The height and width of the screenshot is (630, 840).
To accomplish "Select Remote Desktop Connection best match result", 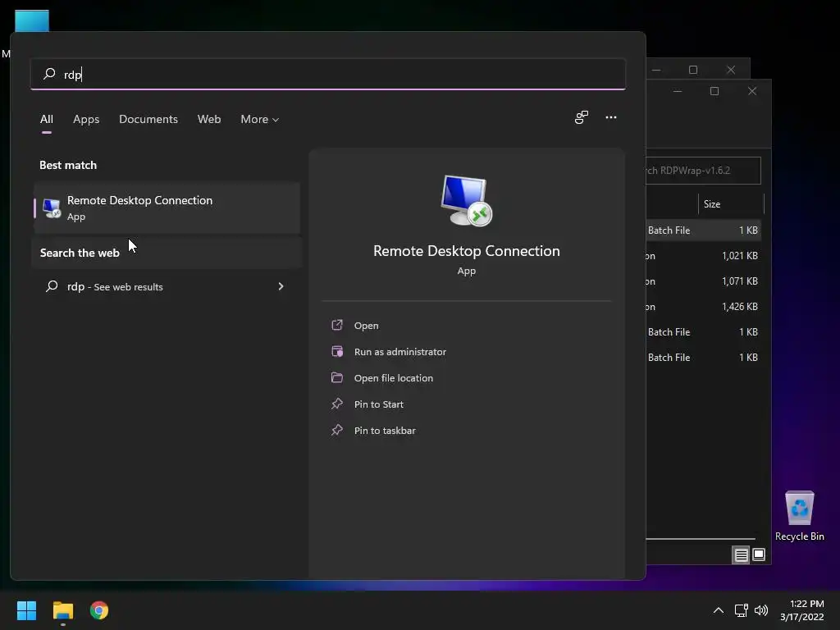I will 167,208.
